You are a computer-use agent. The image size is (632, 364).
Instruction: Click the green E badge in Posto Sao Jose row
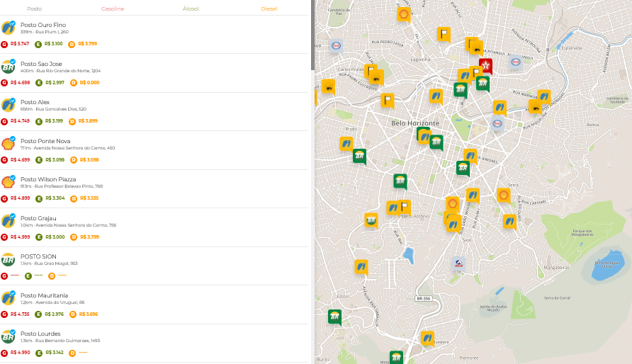(x=39, y=83)
